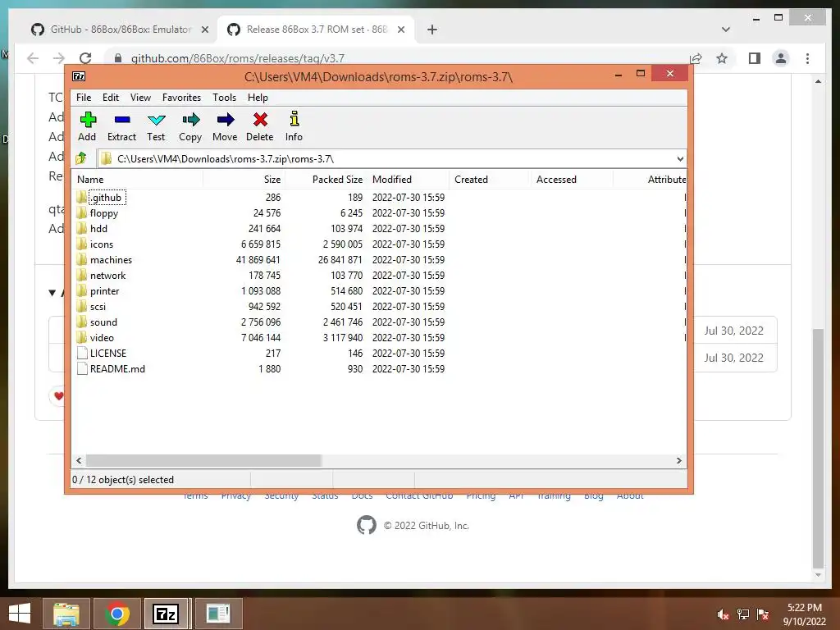
Task: Click the 7-Zip taskbar button
Action: pos(165,614)
